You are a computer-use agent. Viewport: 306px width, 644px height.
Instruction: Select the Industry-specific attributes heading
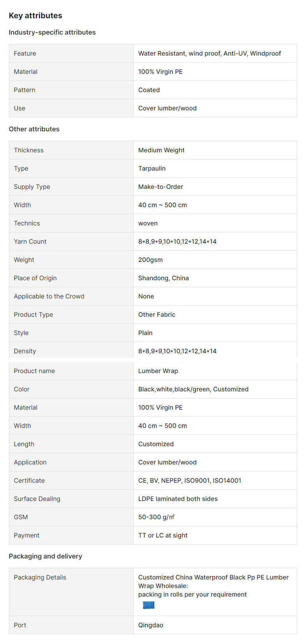(52, 32)
